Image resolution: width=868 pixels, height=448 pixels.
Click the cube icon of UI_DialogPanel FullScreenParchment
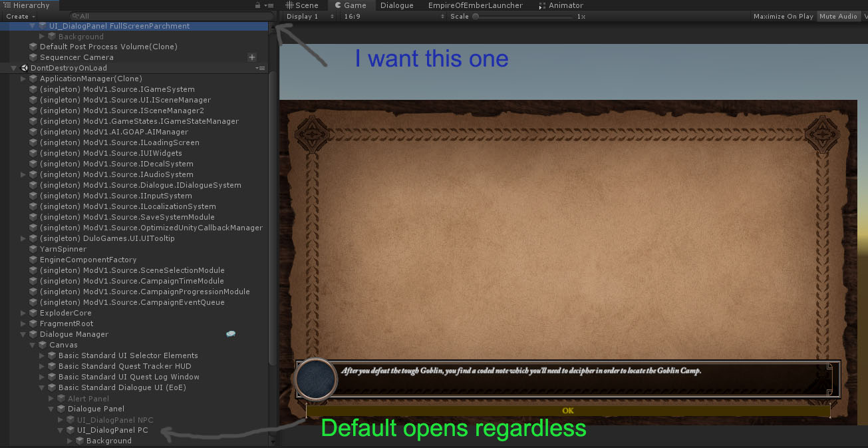pyautogui.click(x=43, y=26)
